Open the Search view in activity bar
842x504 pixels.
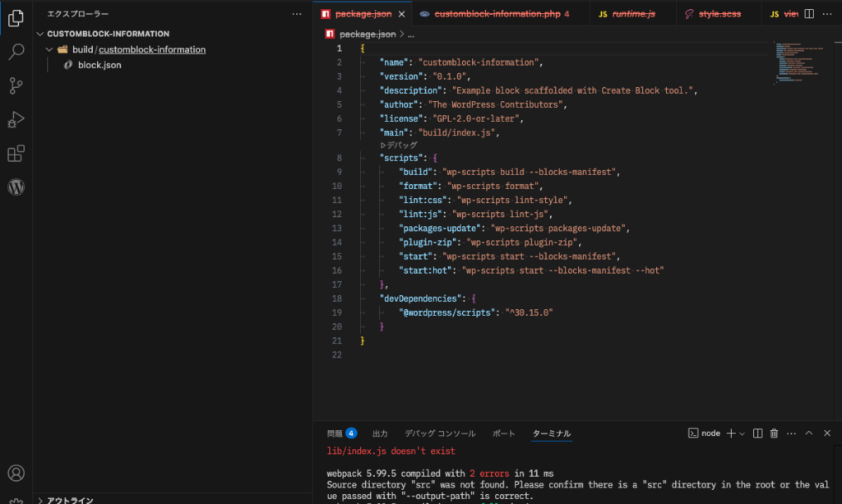(x=16, y=52)
